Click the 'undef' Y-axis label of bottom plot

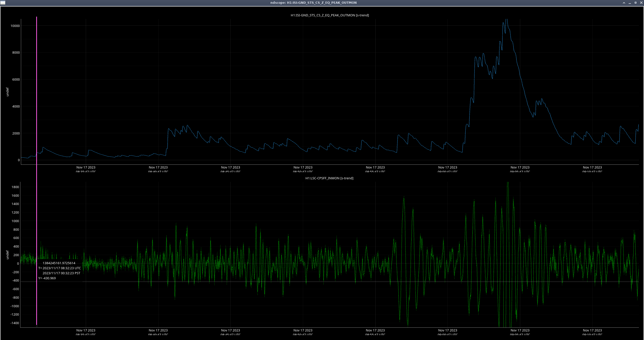pos(7,255)
